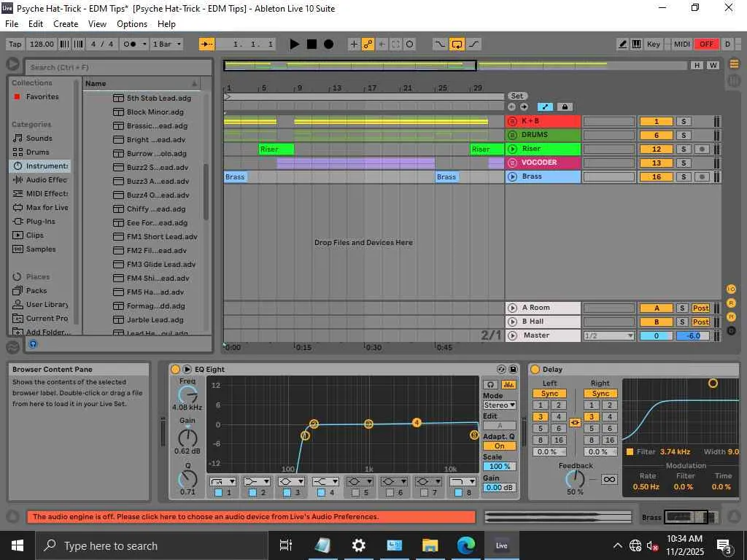
Task: Select the Block Minor.adg preset
Action: pos(155,112)
